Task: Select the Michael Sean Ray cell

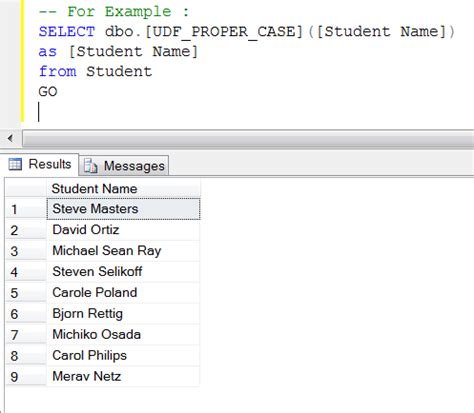Action: (x=123, y=251)
